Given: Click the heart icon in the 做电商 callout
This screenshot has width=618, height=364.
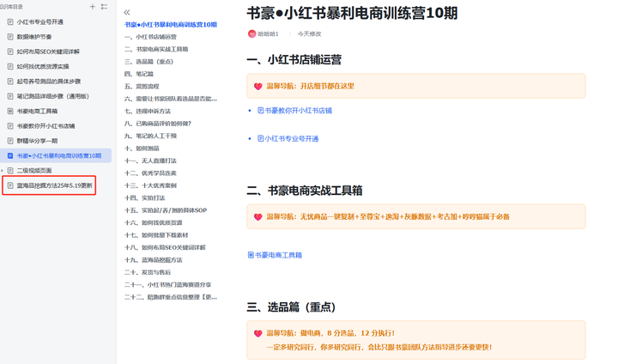Looking at the screenshot, I should [x=258, y=333].
